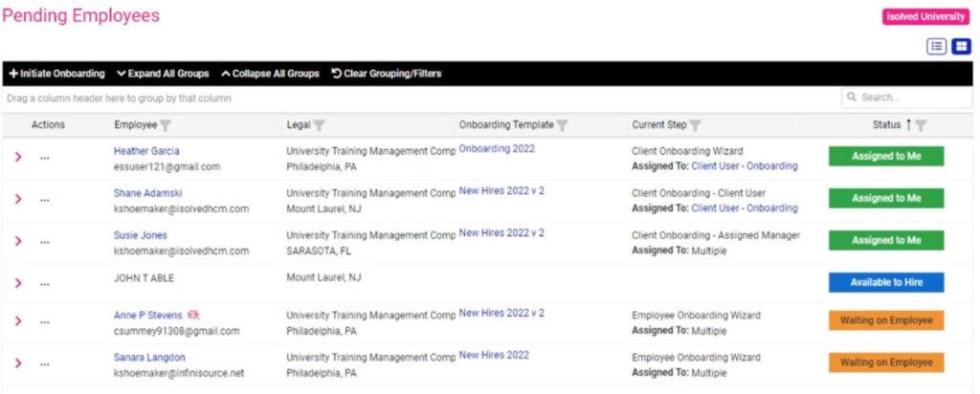This screenshot has width=980, height=394.
Task: Sort by Onboarding Template column header
Action: (506, 125)
